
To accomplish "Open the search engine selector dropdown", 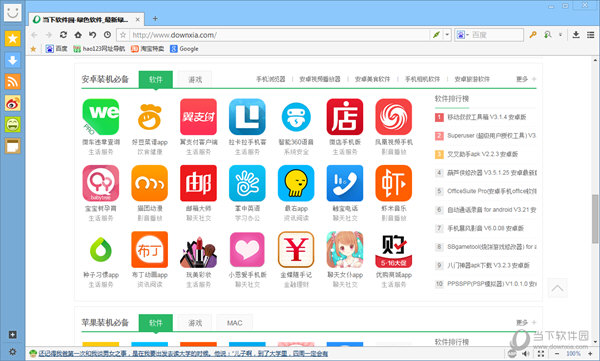I will [x=463, y=35].
